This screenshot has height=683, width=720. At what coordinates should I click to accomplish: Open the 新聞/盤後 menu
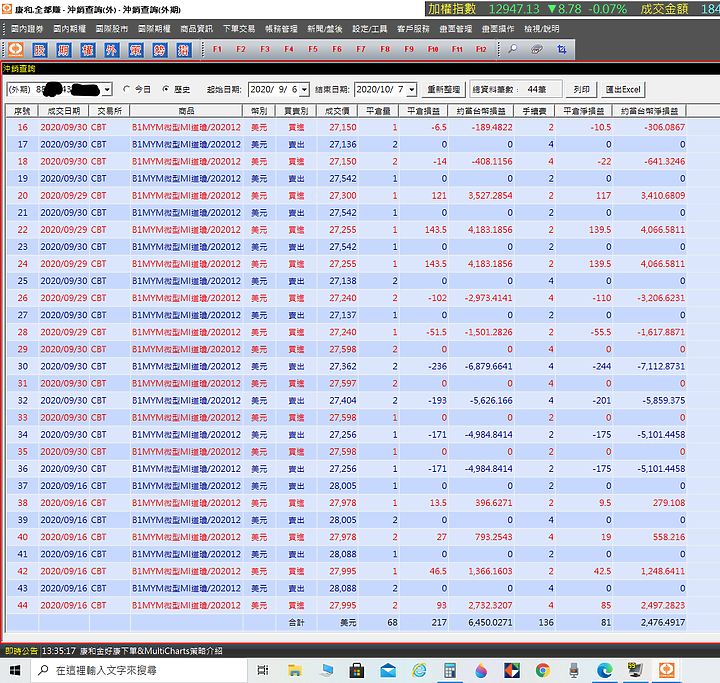[x=325, y=29]
